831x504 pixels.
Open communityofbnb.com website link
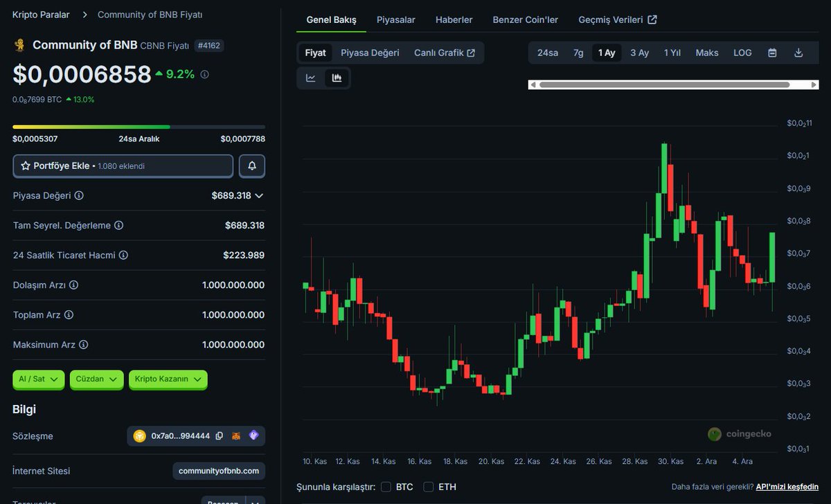[219, 471]
